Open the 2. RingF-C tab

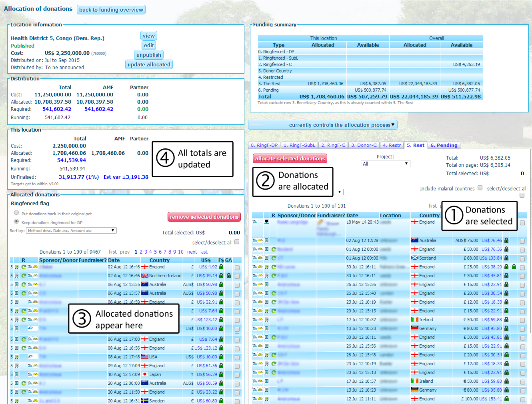tap(333, 145)
